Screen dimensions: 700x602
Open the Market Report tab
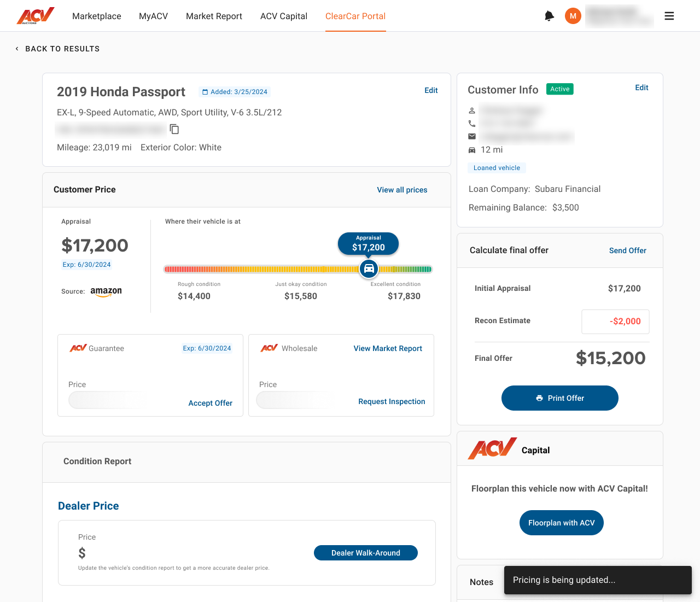(214, 16)
